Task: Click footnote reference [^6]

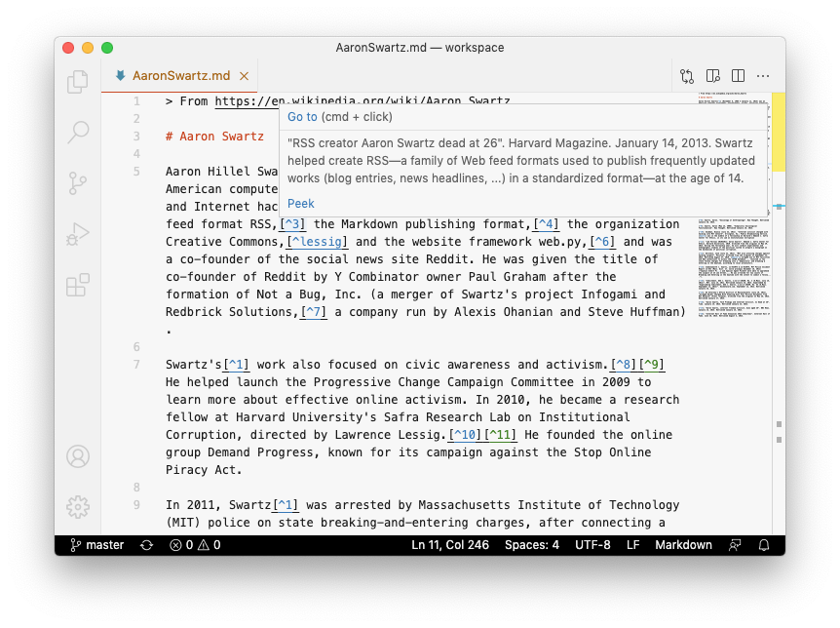Action: (x=602, y=242)
